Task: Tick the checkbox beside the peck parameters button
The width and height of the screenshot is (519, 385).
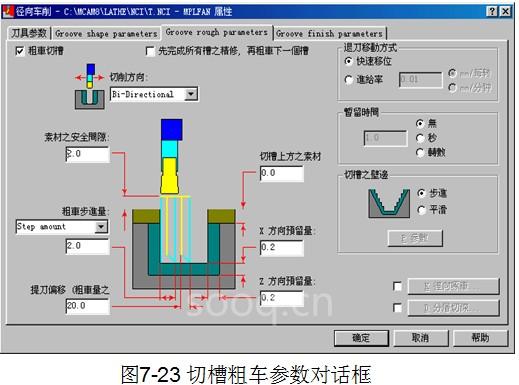Action: 397,286
